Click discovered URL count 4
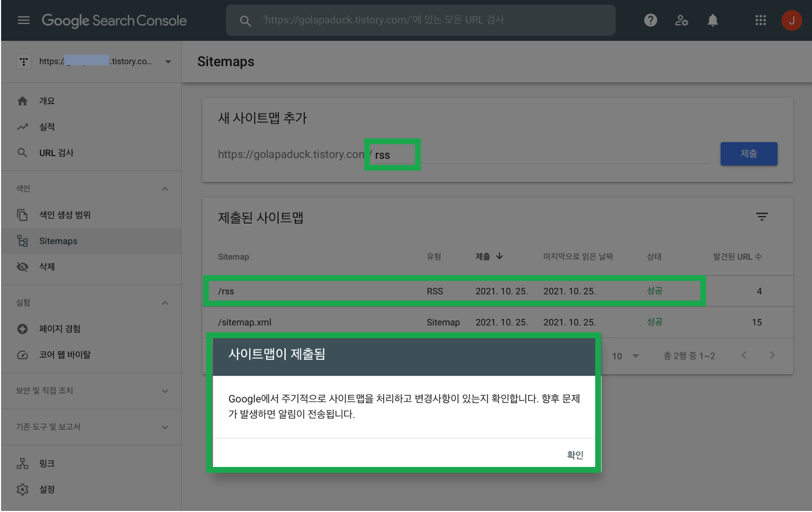 tap(759, 291)
